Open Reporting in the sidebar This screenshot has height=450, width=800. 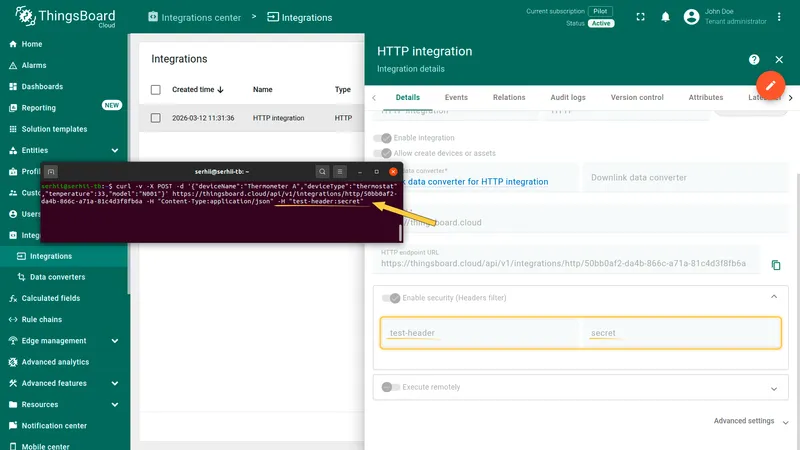tap(39, 108)
